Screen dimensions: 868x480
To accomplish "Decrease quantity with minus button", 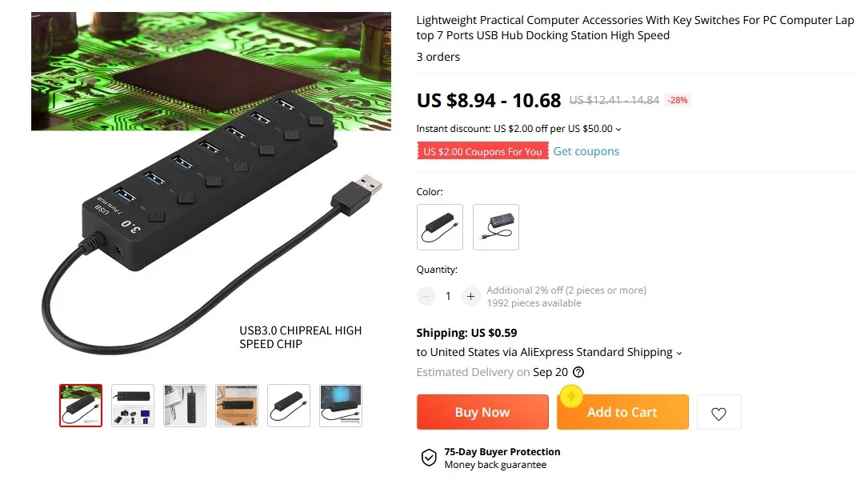I will (426, 296).
